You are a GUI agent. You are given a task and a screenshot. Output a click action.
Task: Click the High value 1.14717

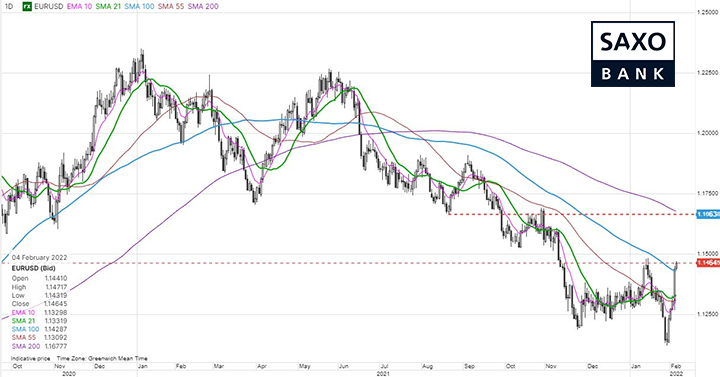56,287
